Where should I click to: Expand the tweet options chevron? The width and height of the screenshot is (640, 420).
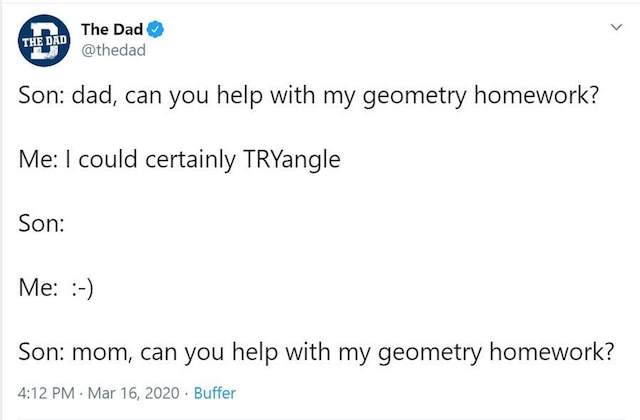616,27
